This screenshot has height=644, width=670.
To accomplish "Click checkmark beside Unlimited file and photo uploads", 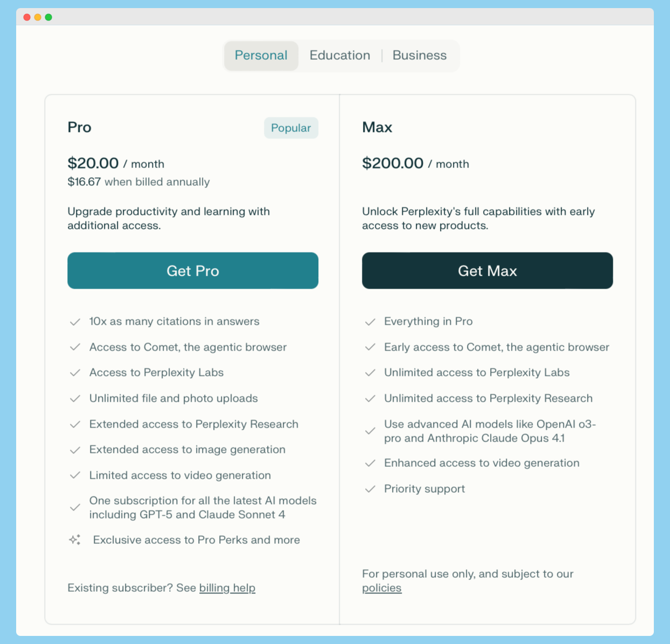I will (75, 398).
